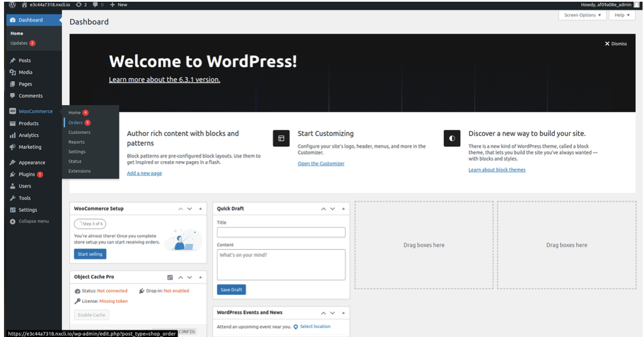
Task: Click the Posts pushpin icon
Action: coord(13,61)
